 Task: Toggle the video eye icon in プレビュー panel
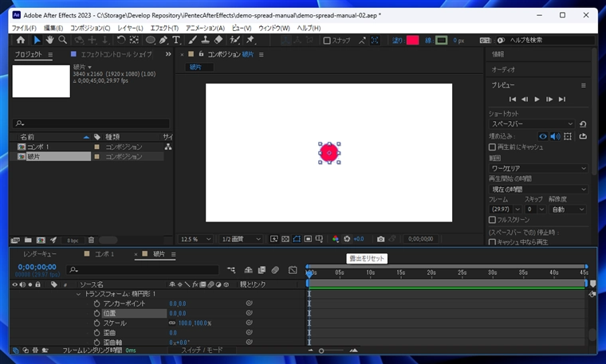(x=543, y=136)
